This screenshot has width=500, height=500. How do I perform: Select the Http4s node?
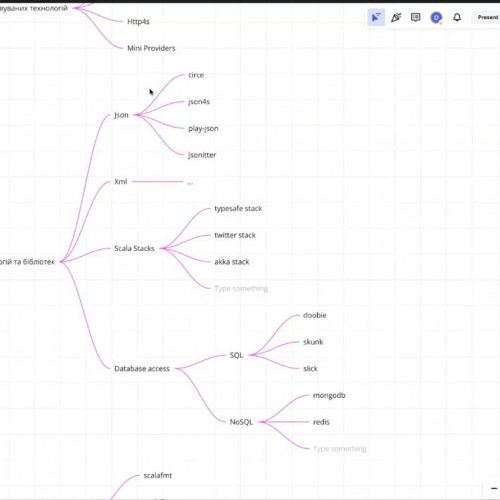(138, 22)
